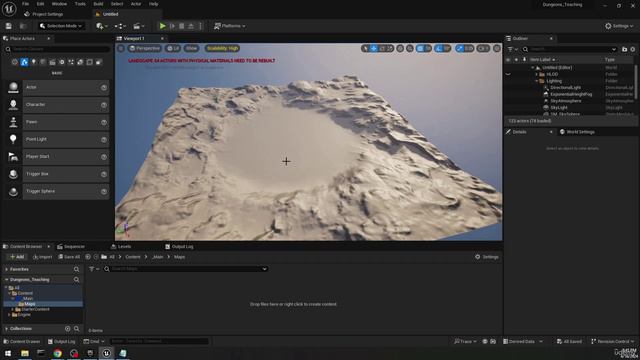Click the Unreal Engine logo icon
Viewport: 640px width, 360px height.
click(x=9, y=8)
